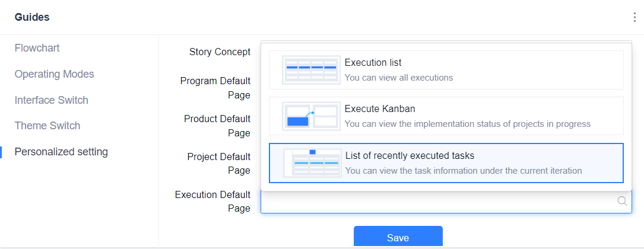Click the Project Default Page label

[x=218, y=164]
